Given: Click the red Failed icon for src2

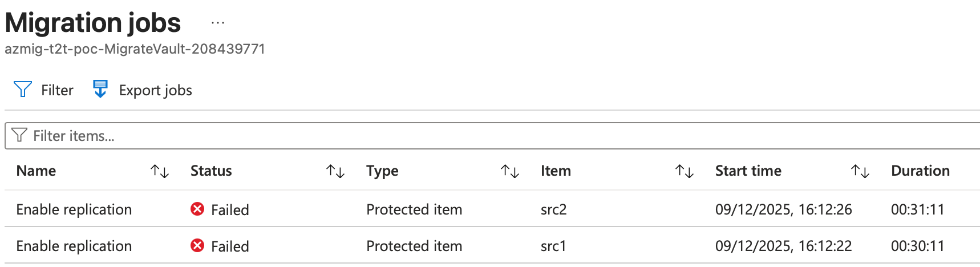Looking at the screenshot, I should coord(197,209).
